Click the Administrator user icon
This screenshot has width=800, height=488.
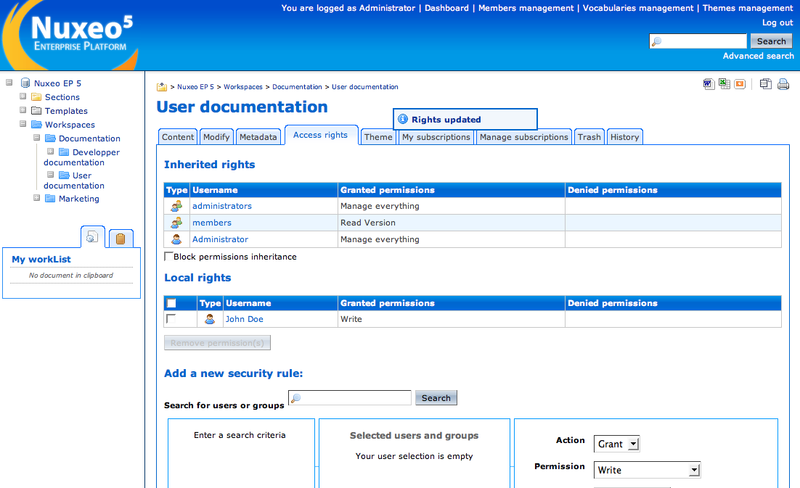177,239
